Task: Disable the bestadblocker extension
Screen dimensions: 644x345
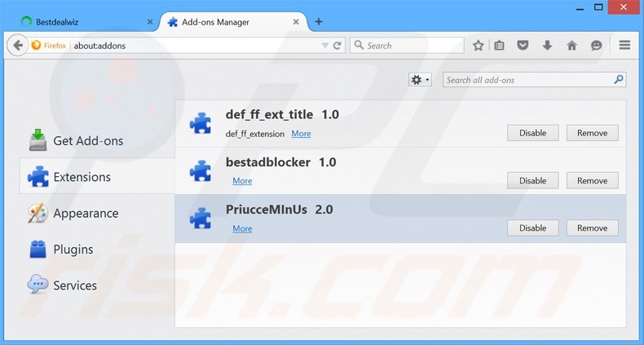Action: [x=532, y=181]
